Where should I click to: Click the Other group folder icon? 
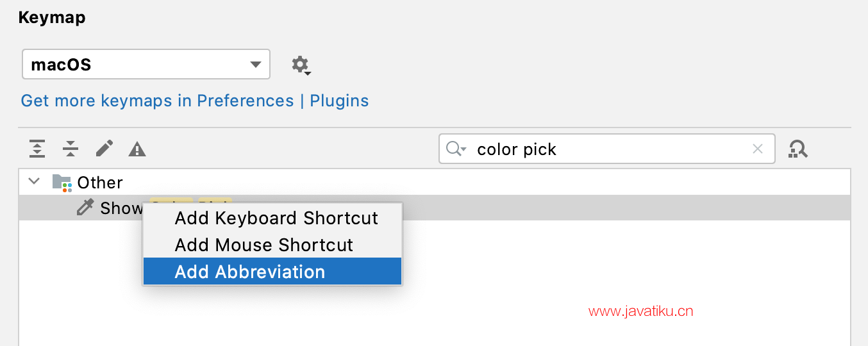tap(62, 183)
